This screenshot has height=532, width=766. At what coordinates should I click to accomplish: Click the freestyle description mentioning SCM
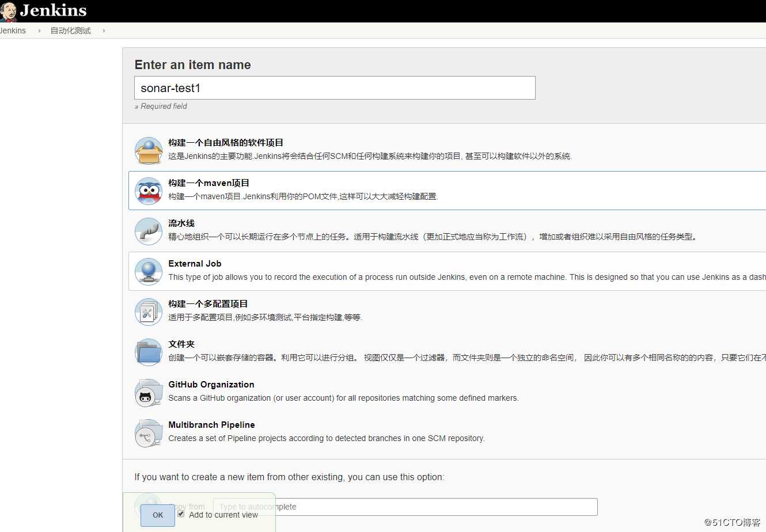coord(370,156)
